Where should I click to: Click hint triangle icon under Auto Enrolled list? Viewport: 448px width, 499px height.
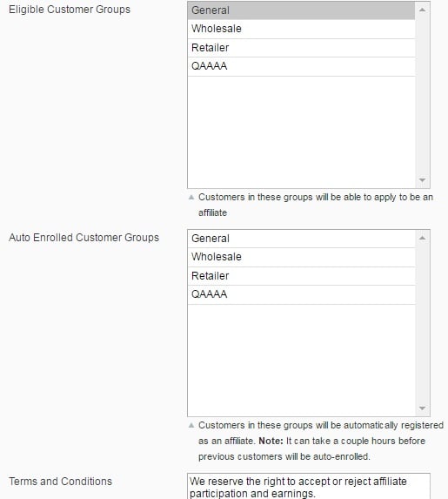coord(191,426)
